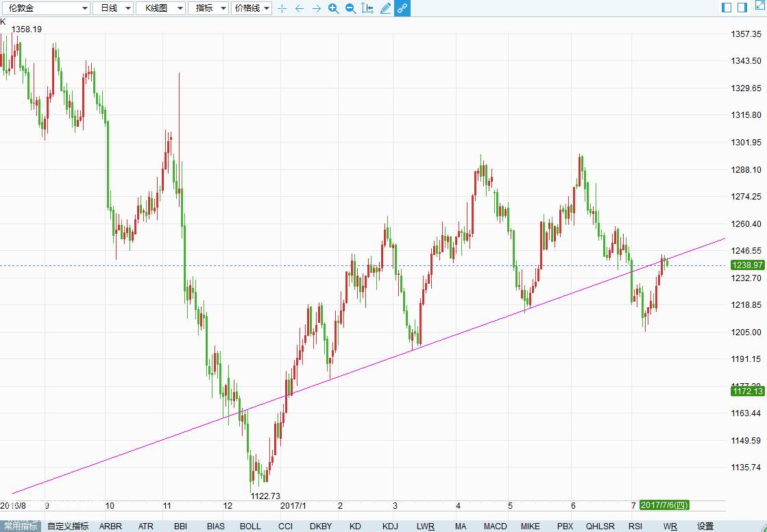Click the crosshair cursor icon
This screenshot has height=532, width=767.
282,8
